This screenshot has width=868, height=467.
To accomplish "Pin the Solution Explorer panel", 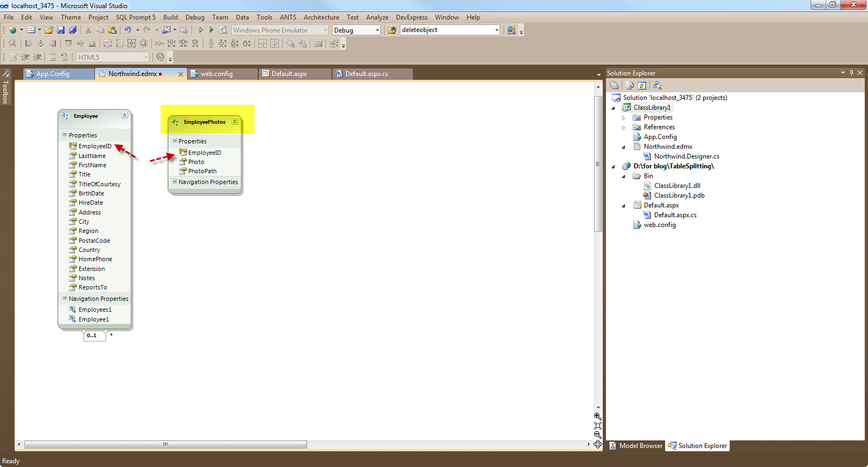I will click(851, 73).
